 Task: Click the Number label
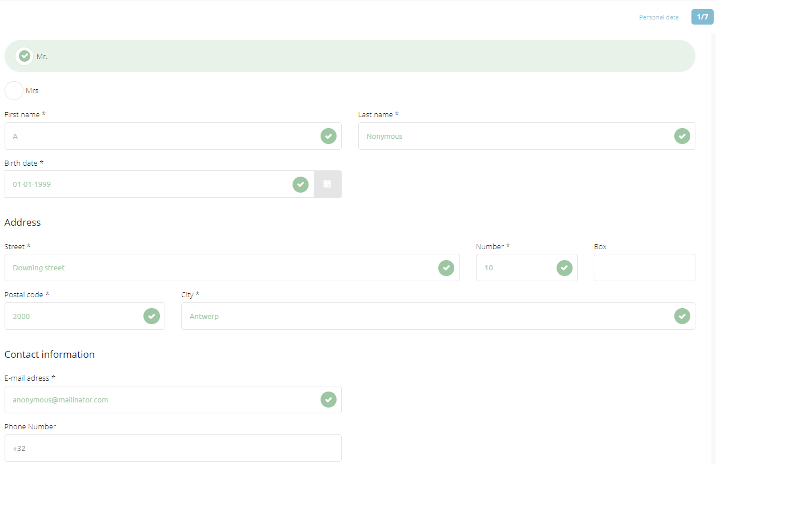click(493, 246)
